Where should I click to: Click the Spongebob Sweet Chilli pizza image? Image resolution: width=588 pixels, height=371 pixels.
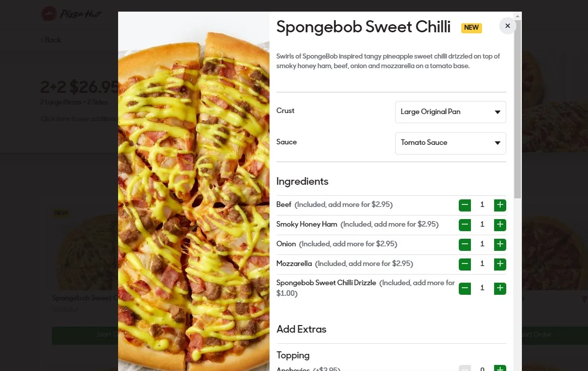[x=194, y=192]
